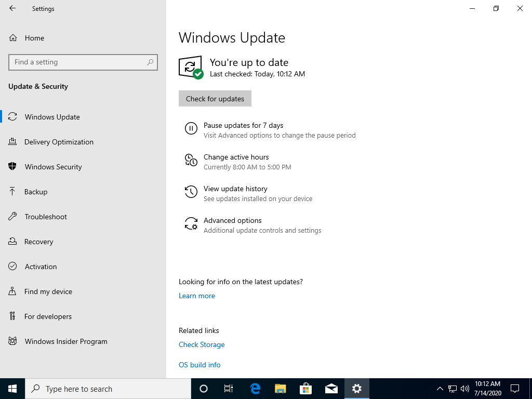
Task: Click the Troubleshoot wrench icon
Action: coord(12,217)
